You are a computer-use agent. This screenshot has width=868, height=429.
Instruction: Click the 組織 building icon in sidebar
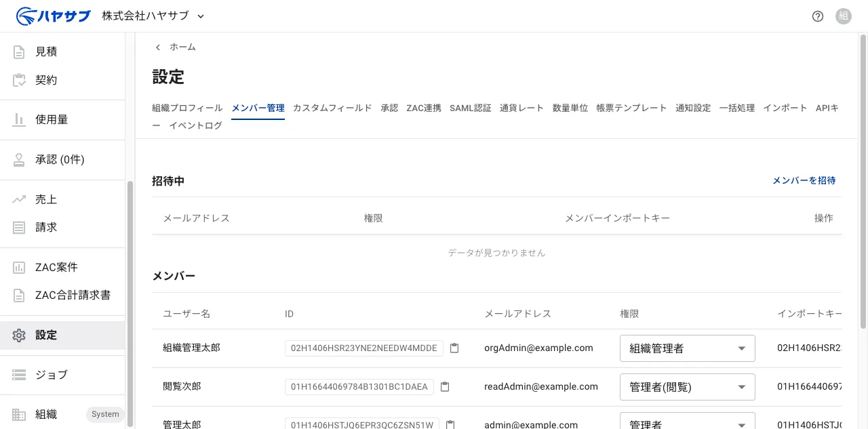19,414
